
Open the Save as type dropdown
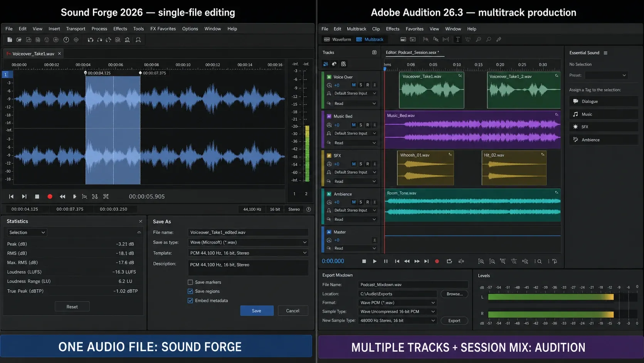pos(248,242)
